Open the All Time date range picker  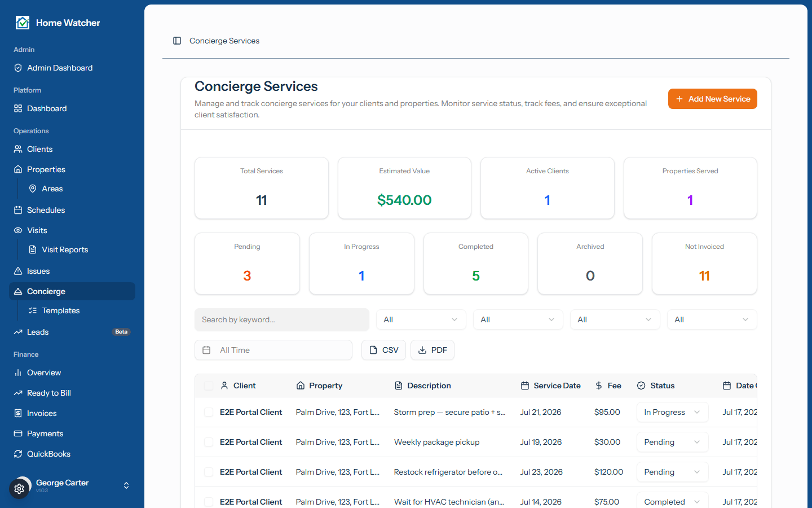[273, 350]
